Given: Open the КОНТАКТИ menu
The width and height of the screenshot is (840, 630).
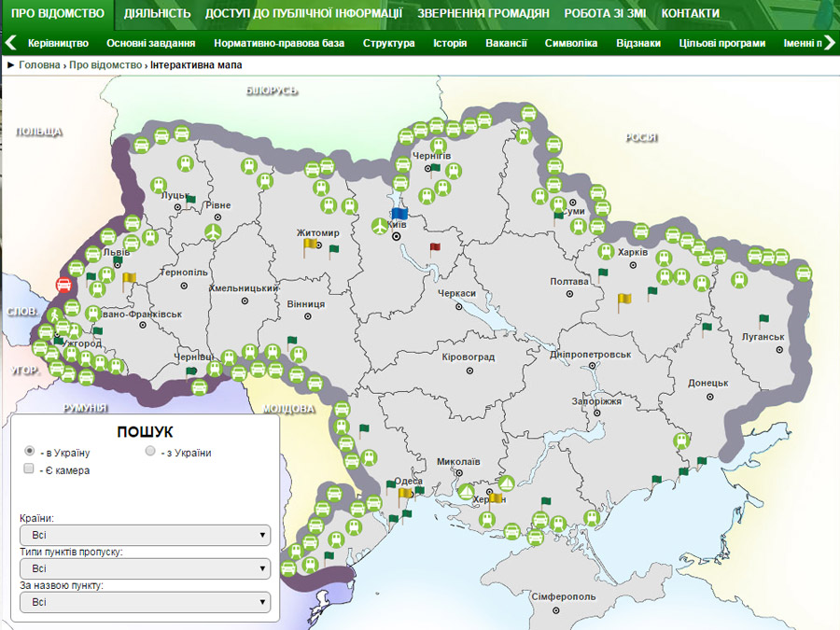Looking at the screenshot, I should (x=691, y=13).
